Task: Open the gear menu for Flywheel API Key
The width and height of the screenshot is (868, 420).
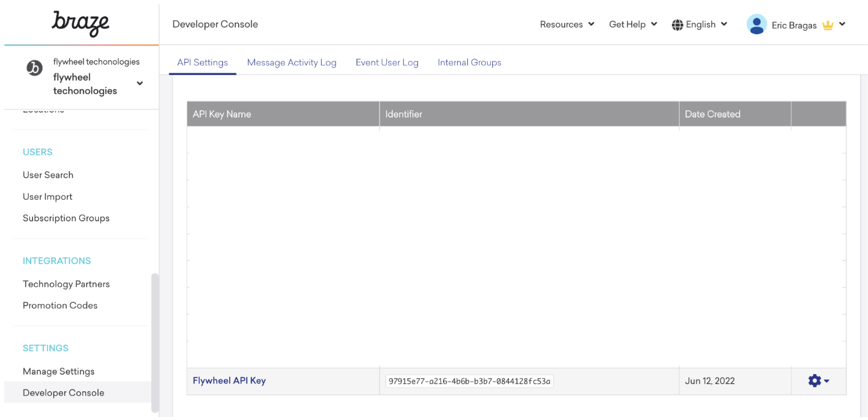Action: 818,381
